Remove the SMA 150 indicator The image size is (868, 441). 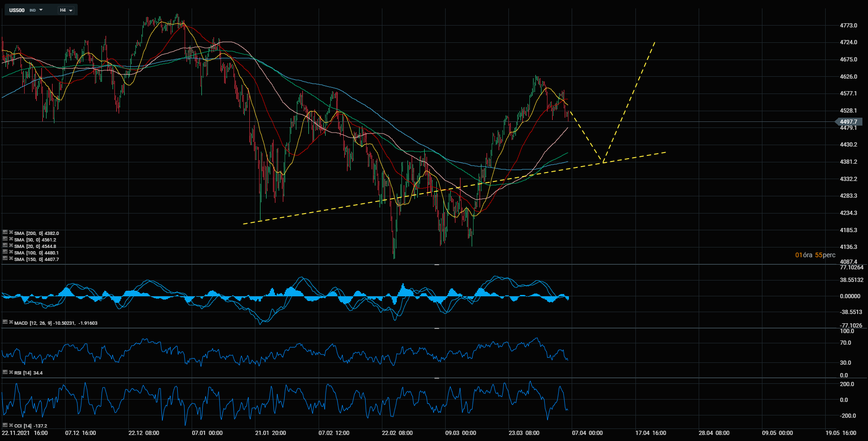pos(11,258)
